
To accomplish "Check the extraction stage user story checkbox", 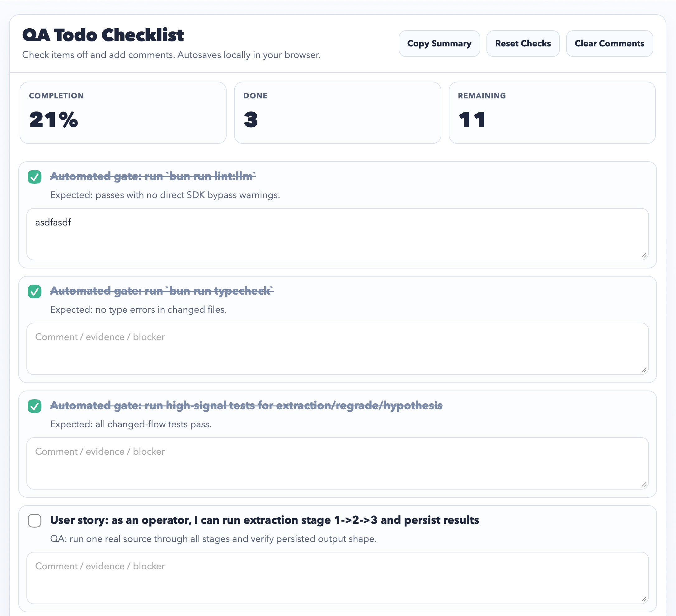I will click(35, 521).
